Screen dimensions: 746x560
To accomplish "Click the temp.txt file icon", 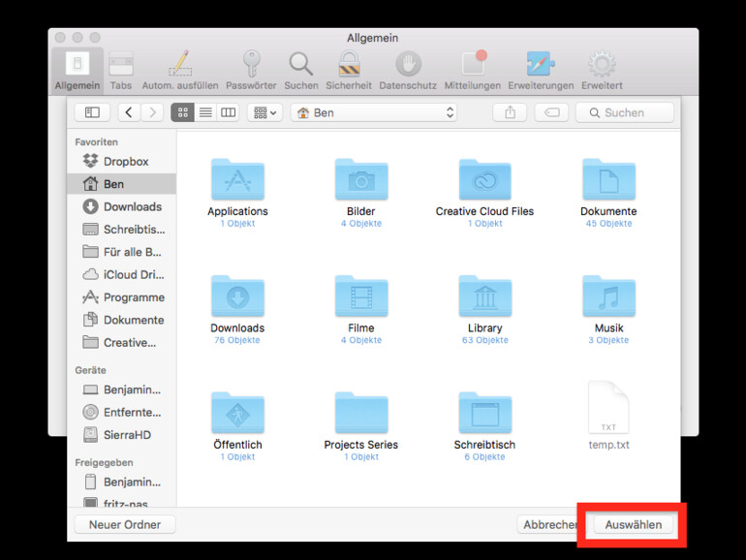I will (x=609, y=408).
